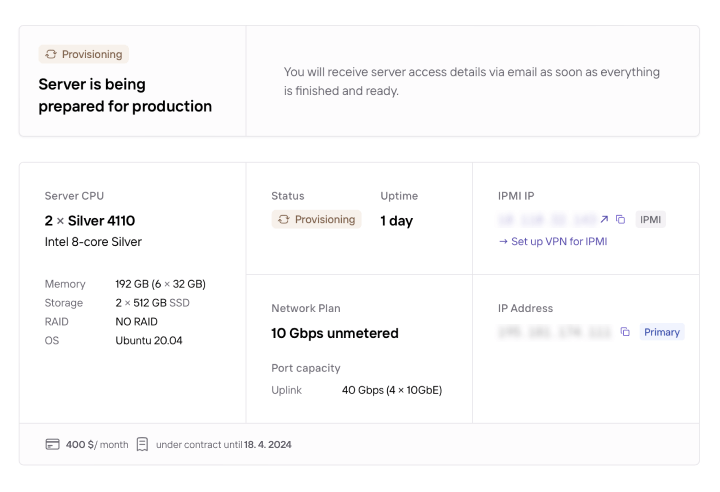Click the 400 $/month price text
720x492 pixels.
click(97, 444)
